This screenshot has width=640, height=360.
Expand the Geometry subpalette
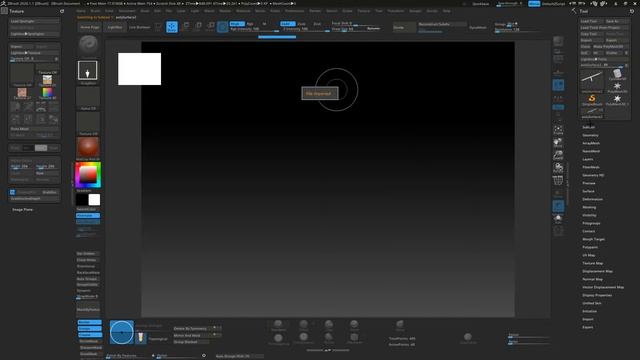(590, 135)
